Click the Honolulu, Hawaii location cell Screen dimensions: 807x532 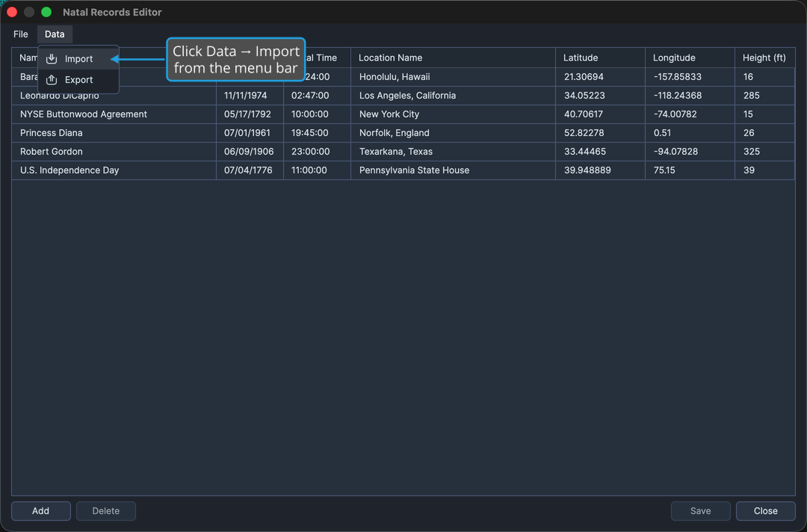(x=453, y=77)
